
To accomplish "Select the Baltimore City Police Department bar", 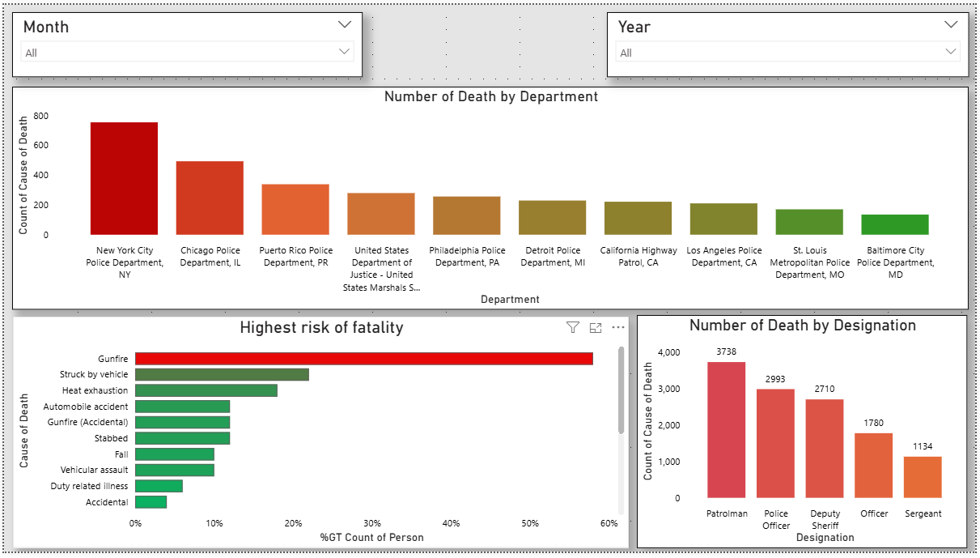I will pyautogui.click(x=894, y=225).
